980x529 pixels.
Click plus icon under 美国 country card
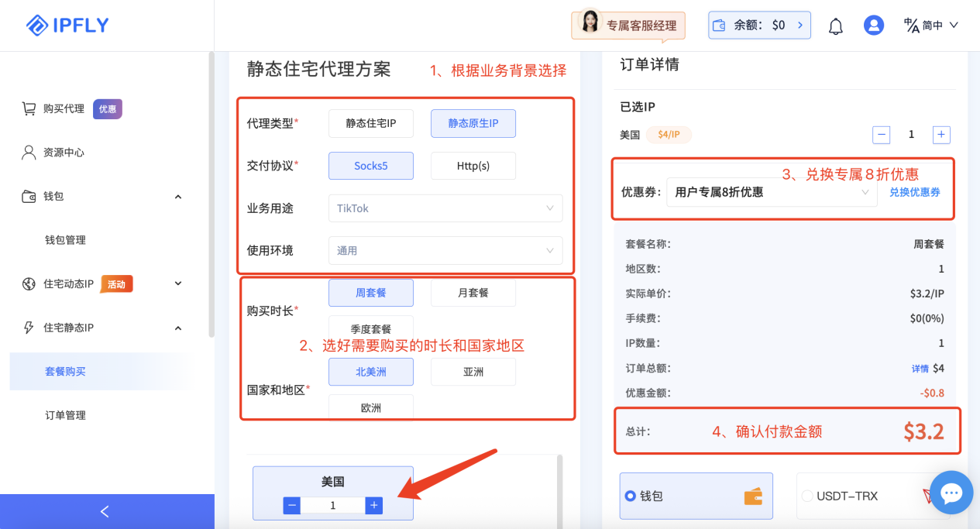(x=373, y=506)
